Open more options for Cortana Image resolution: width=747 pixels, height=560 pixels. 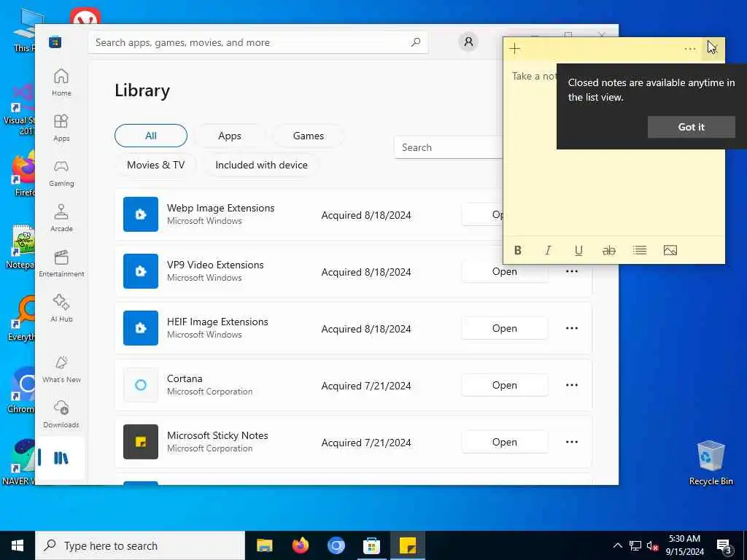click(x=572, y=385)
